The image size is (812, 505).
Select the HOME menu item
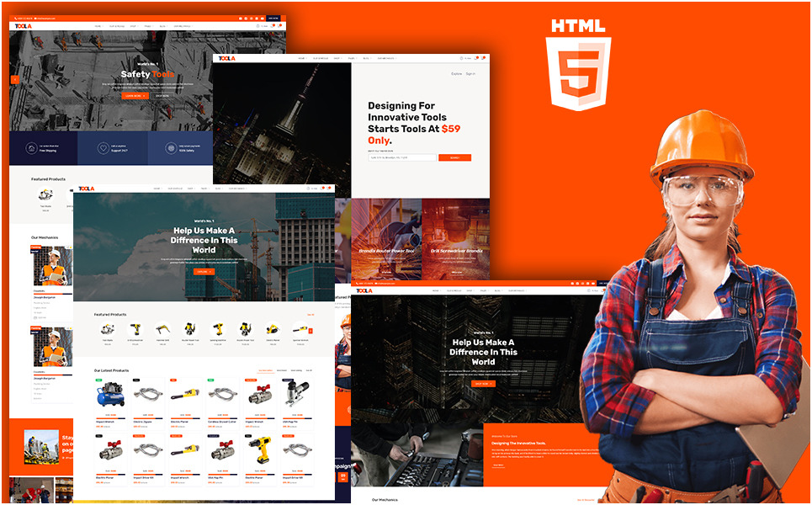(x=98, y=25)
